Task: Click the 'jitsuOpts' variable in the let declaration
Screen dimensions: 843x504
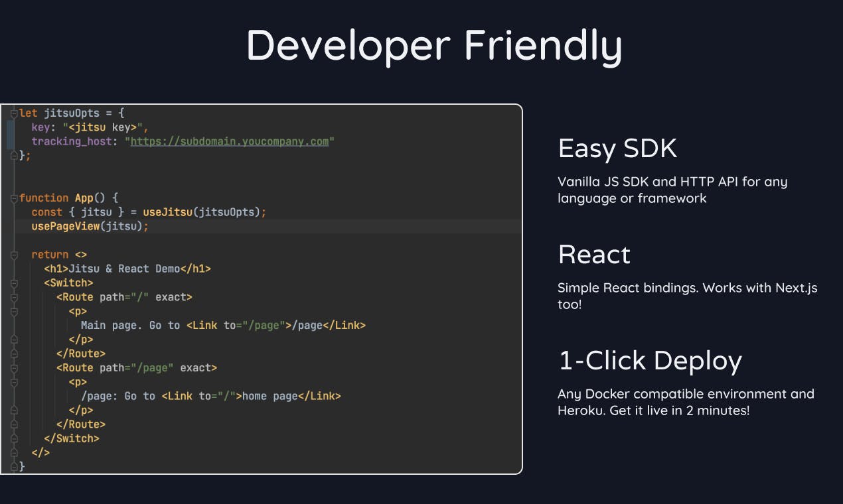Action: click(72, 113)
